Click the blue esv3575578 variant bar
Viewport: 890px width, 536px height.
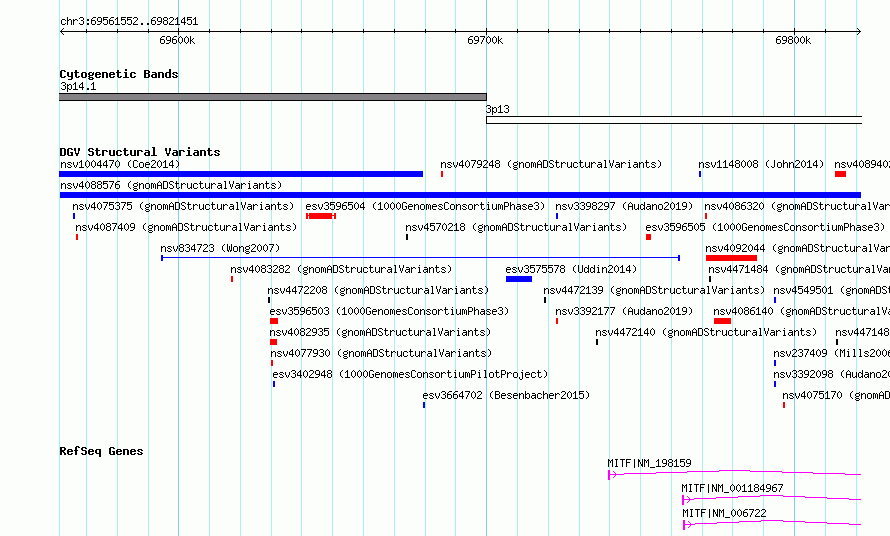519,279
